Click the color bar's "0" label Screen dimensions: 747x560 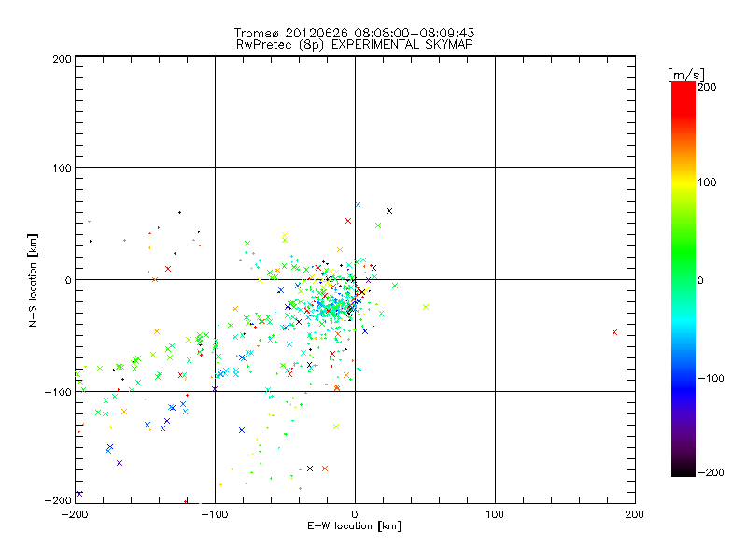[x=700, y=281]
